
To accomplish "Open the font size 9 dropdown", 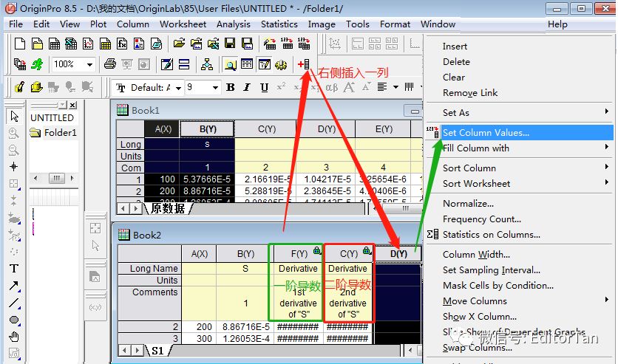I will pyautogui.click(x=215, y=88).
